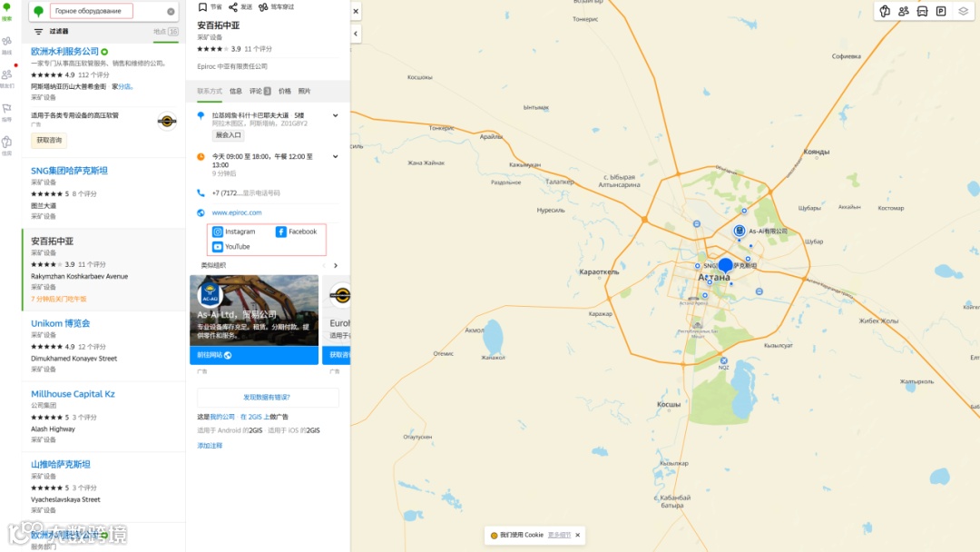980x552 pixels.
Task: Click the hose advertiser logo in ad
Action: tap(167, 121)
